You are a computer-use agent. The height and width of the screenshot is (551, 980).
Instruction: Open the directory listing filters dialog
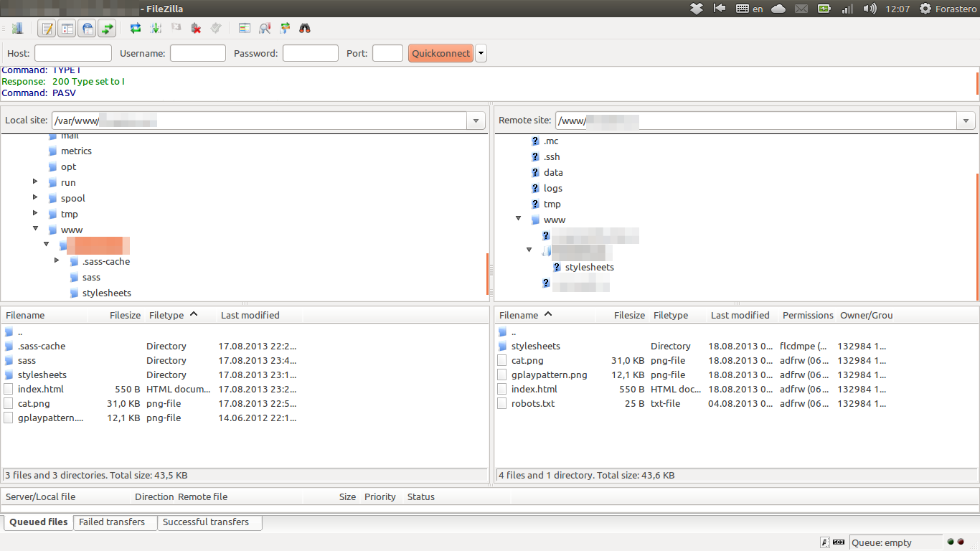pos(245,29)
